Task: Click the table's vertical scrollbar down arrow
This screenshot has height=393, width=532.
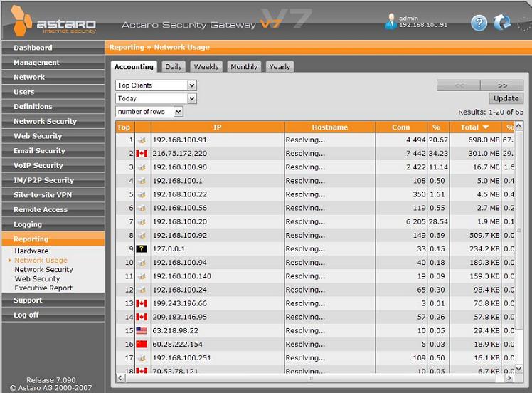Action: tap(518, 369)
